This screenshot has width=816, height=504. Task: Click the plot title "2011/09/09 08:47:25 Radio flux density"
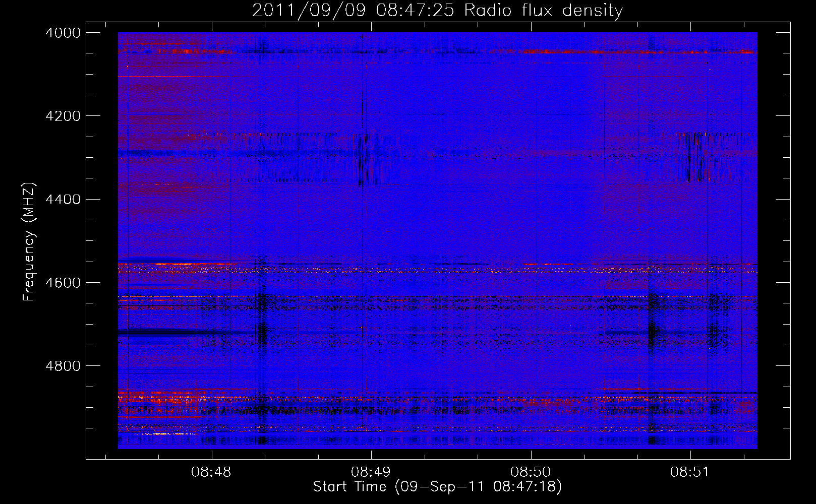[437, 10]
